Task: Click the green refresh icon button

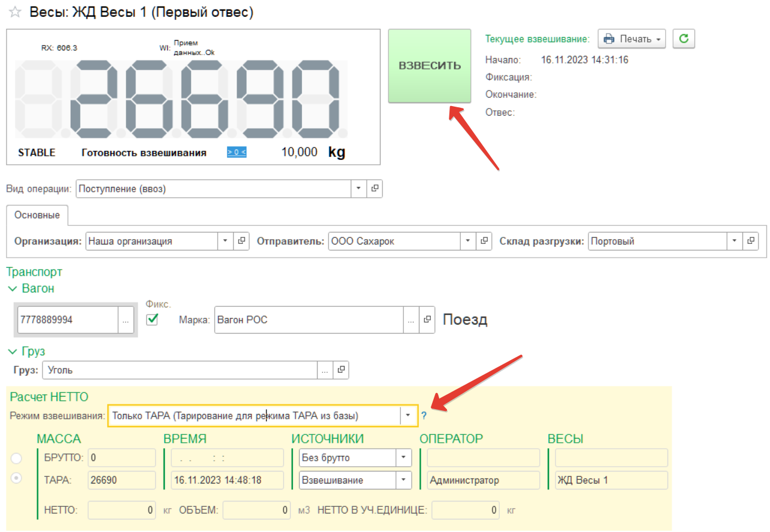Action: click(x=683, y=39)
